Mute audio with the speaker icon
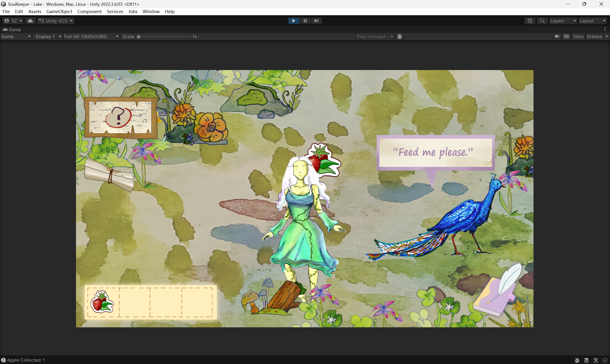Screen dimensions: 610x364 click(x=557, y=36)
